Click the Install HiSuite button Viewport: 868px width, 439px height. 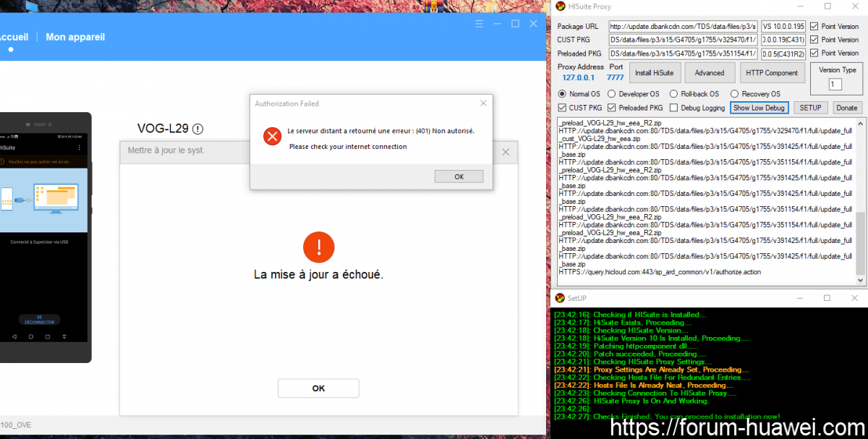654,72
